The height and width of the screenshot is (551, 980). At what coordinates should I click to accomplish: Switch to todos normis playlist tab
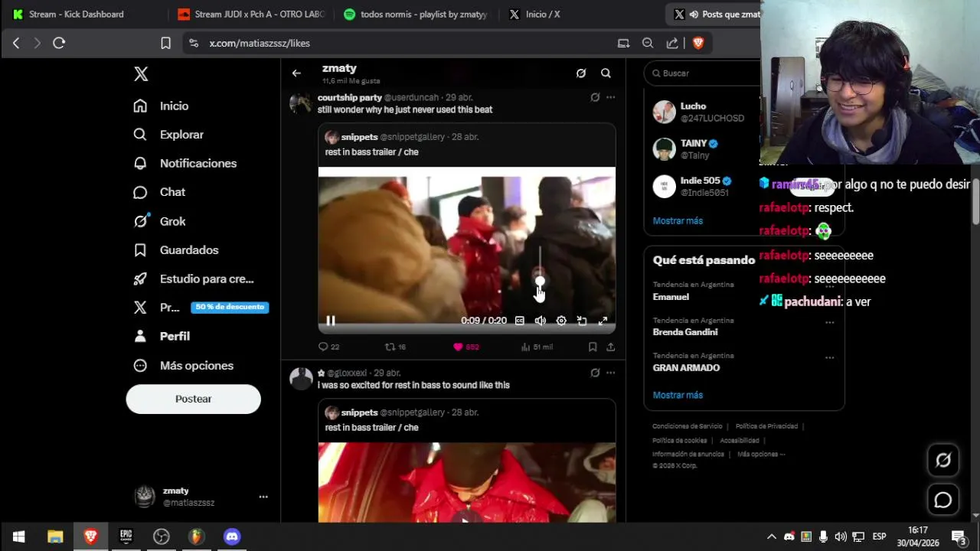pos(415,14)
